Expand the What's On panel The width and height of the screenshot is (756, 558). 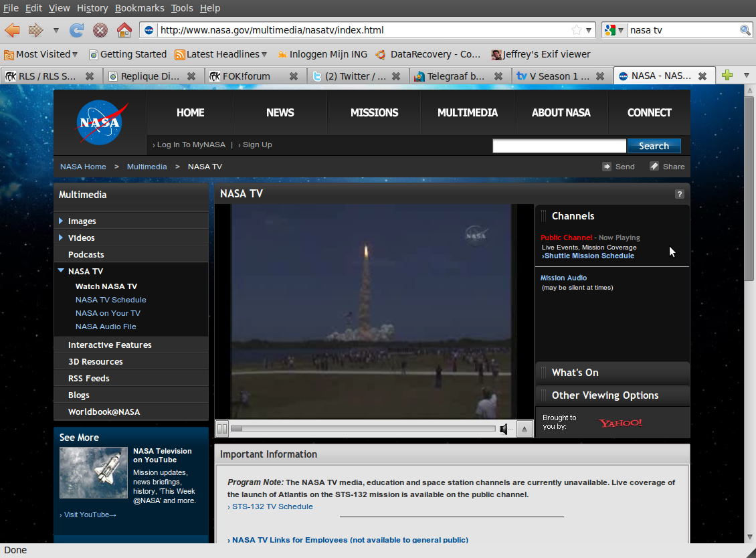point(612,372)
